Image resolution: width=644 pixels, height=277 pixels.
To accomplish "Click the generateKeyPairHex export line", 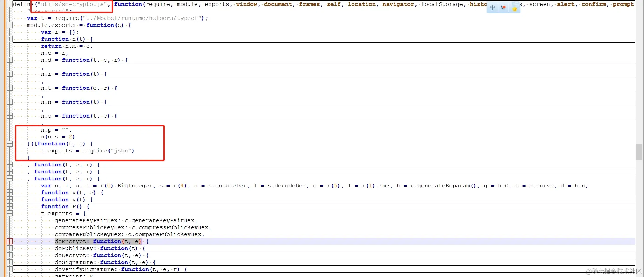I will point(126,220).
